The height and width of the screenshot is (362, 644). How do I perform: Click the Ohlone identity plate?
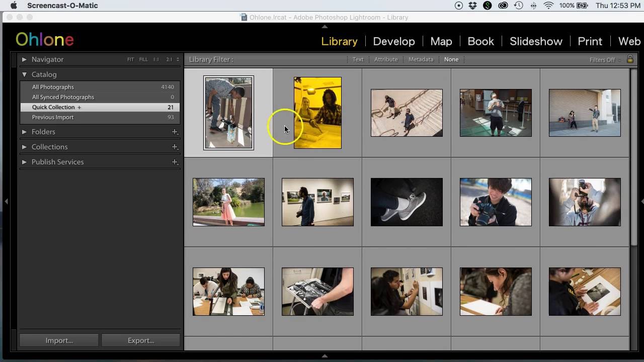coord(45,40)
